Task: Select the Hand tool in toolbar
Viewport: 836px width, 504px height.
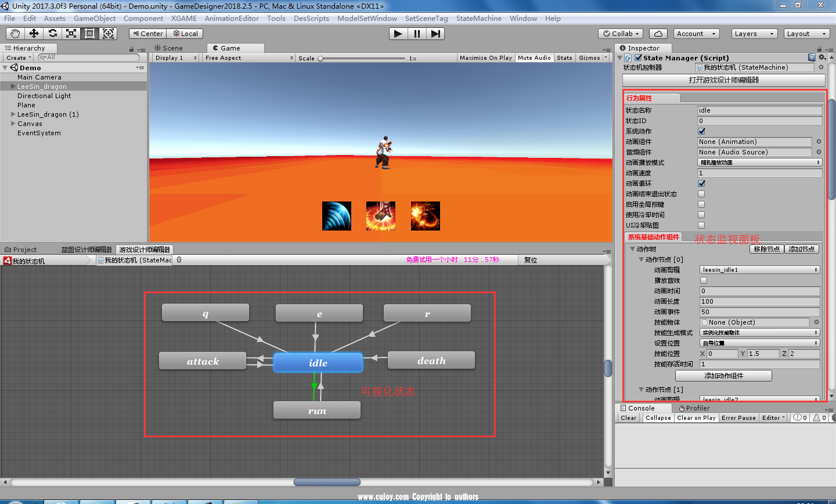Action: [15, 34]
